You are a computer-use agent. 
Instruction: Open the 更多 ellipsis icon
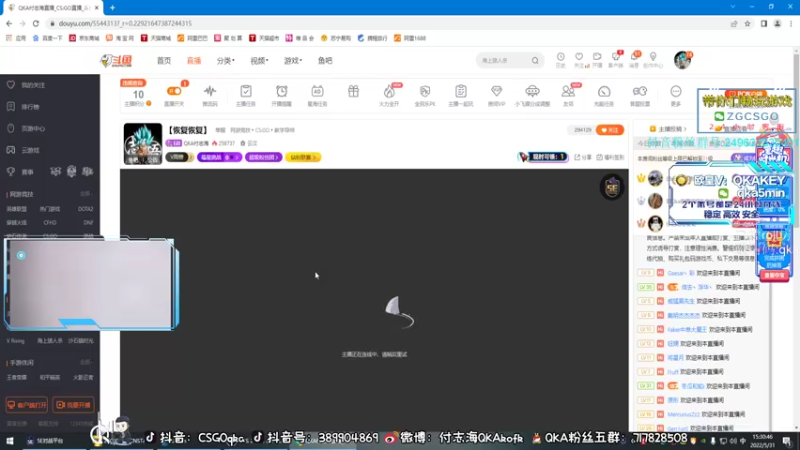pos(676,91)
